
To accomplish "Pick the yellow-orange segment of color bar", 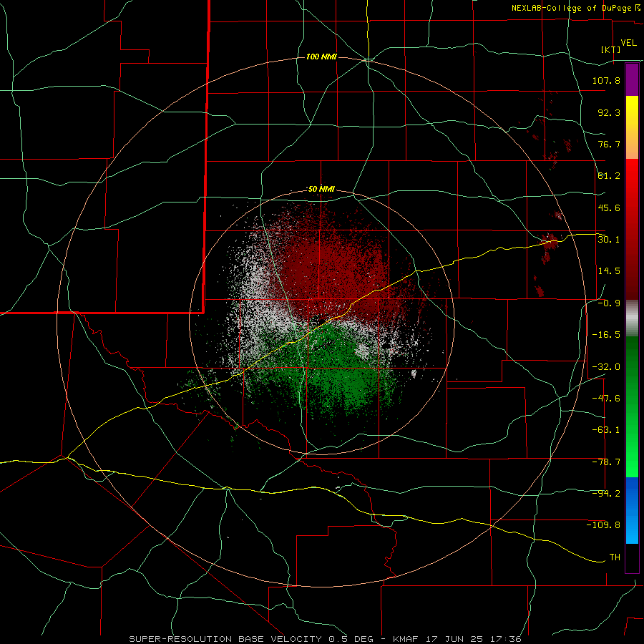I will (x=632, y=127).
